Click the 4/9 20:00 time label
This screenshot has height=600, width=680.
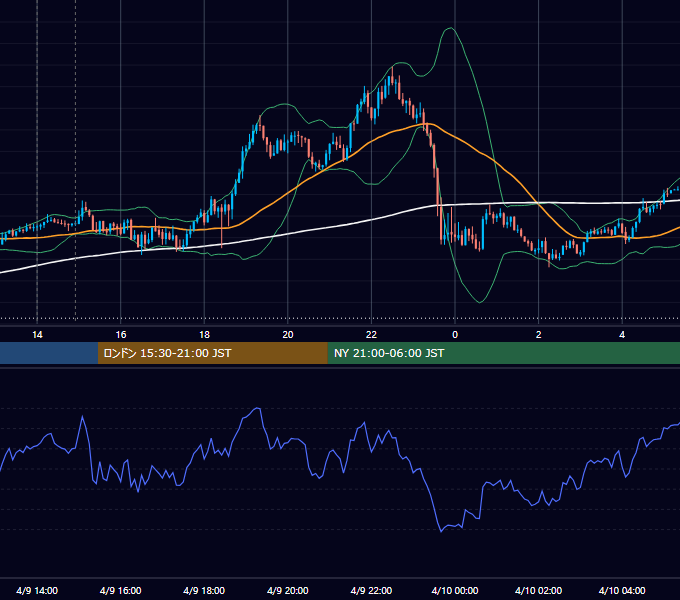point(288,590)
